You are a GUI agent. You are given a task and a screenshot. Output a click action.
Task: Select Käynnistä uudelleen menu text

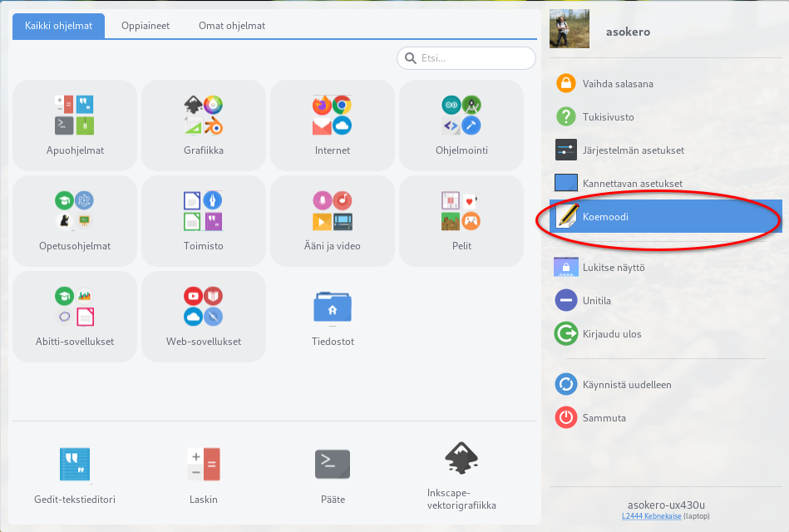pyautogui.click(x=627, y=385)
